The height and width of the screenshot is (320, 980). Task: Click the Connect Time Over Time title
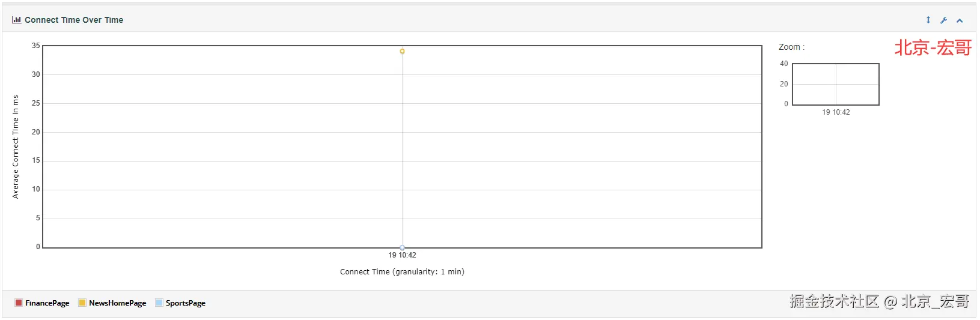pos(74,20)
